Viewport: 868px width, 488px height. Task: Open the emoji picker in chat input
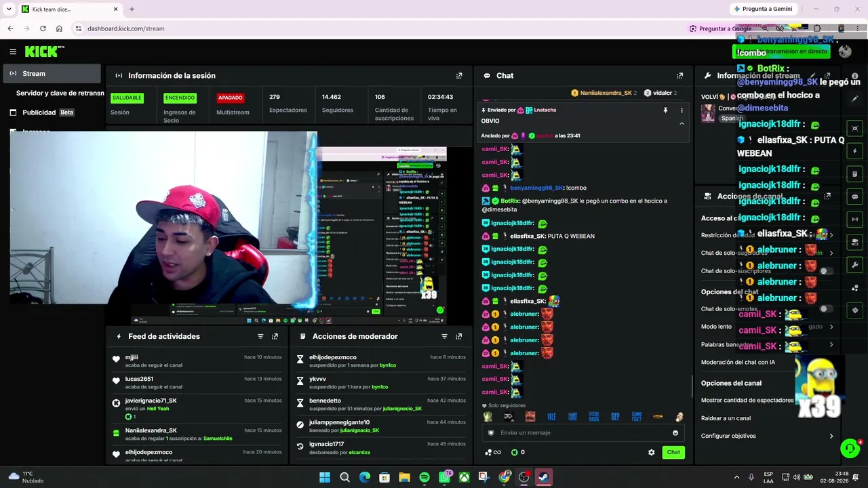pyautogui.click(x=675, y=433)
